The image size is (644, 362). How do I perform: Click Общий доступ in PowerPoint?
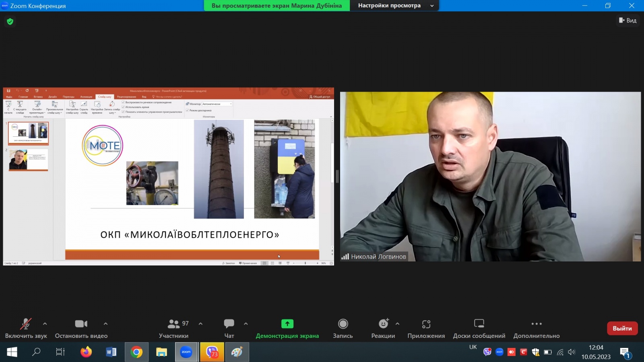(x=320, y=97)
